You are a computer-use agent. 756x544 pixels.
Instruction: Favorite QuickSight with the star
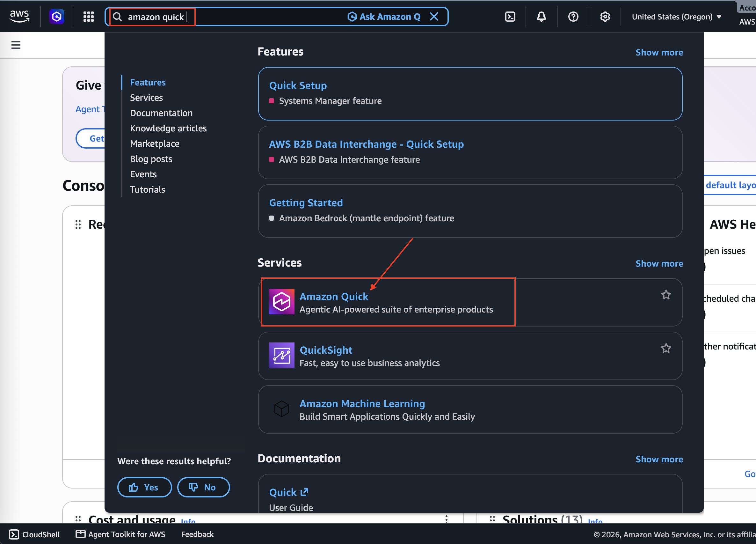click(x=666, y=348)
